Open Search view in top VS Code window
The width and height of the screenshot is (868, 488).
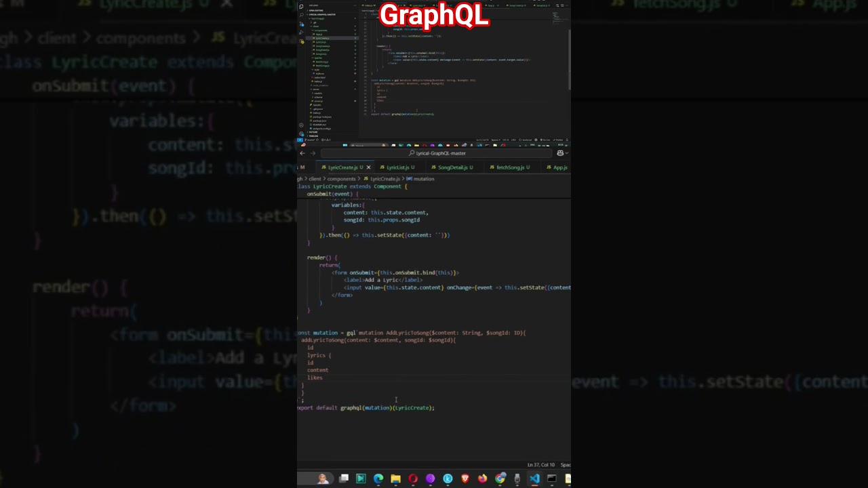(301, 15)
